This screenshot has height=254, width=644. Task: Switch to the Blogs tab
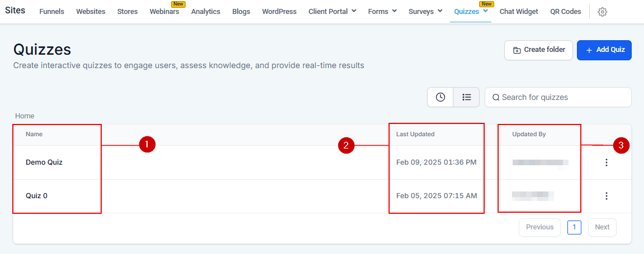click(x=241, y=12)
